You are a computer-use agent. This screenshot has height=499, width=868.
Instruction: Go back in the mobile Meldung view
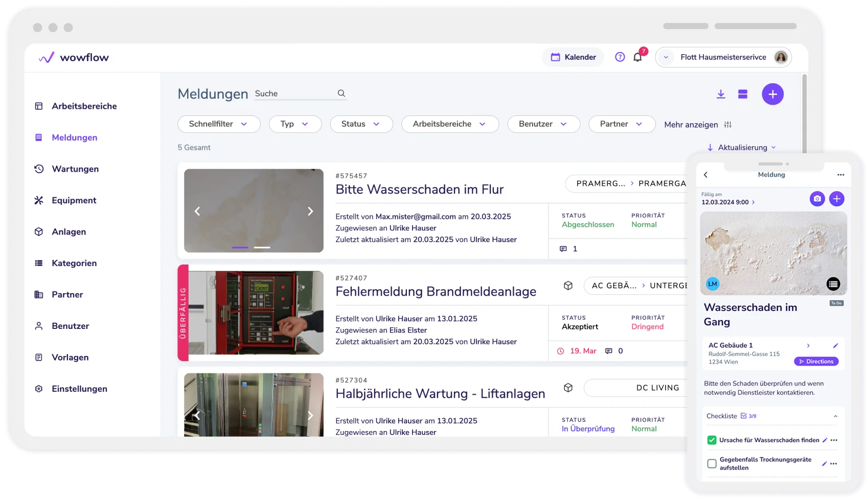(706, 175)
